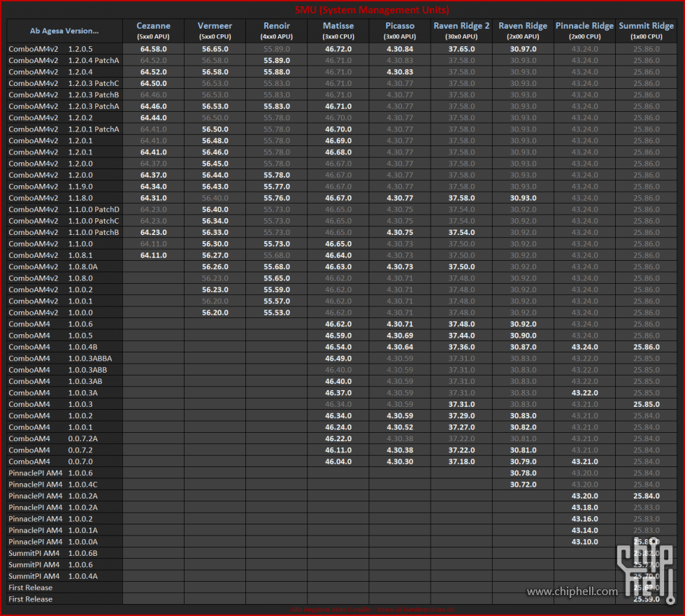Viewport: 685px width, 616px height.
Task: Select Vermeer value 56.65.0
Action: [x=215, y=49]
